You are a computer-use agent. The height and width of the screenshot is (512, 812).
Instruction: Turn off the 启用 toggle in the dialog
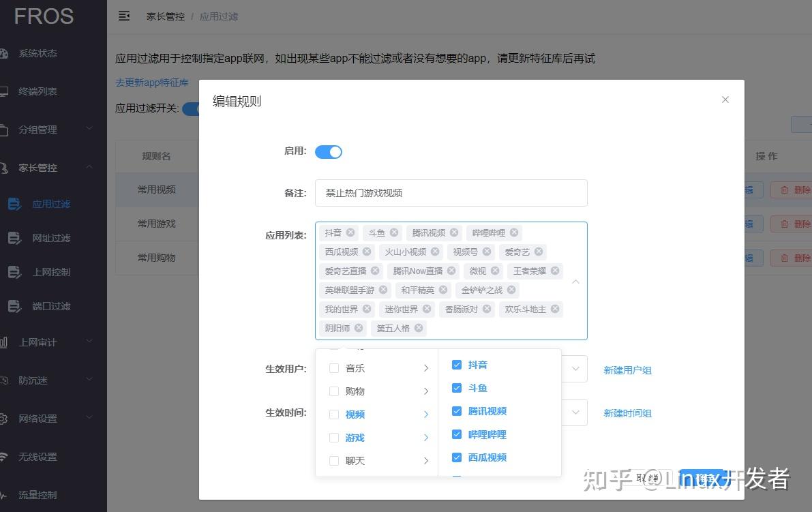click(x=328, y=151)
